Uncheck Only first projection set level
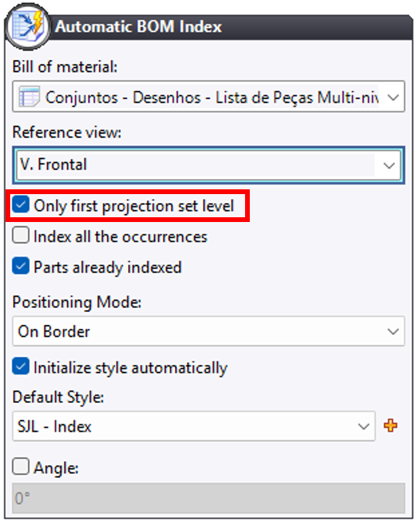Image resolution: width=420 pixels, height=523 pixels. [x=20, y=205]
